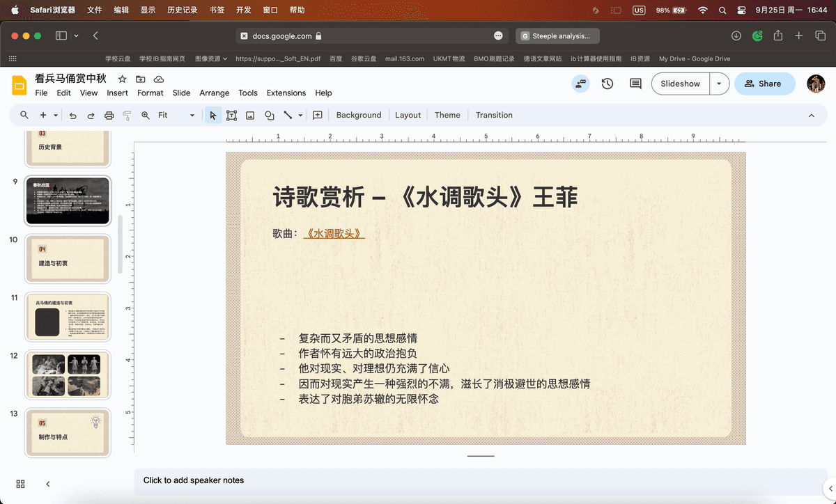Click the filmstrip vertical scrollbar
Viewport: 836px width, 504px height.
pyautogui.click(x=120, y=244)
